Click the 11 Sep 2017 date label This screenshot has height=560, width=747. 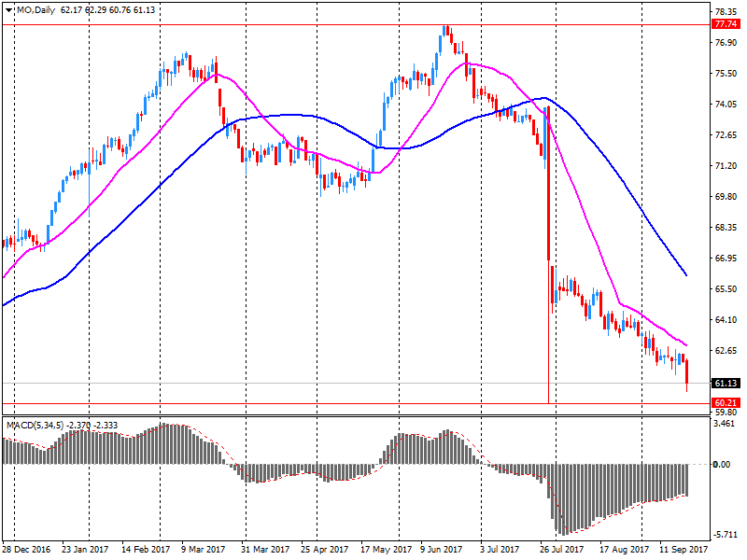point(684,550)
